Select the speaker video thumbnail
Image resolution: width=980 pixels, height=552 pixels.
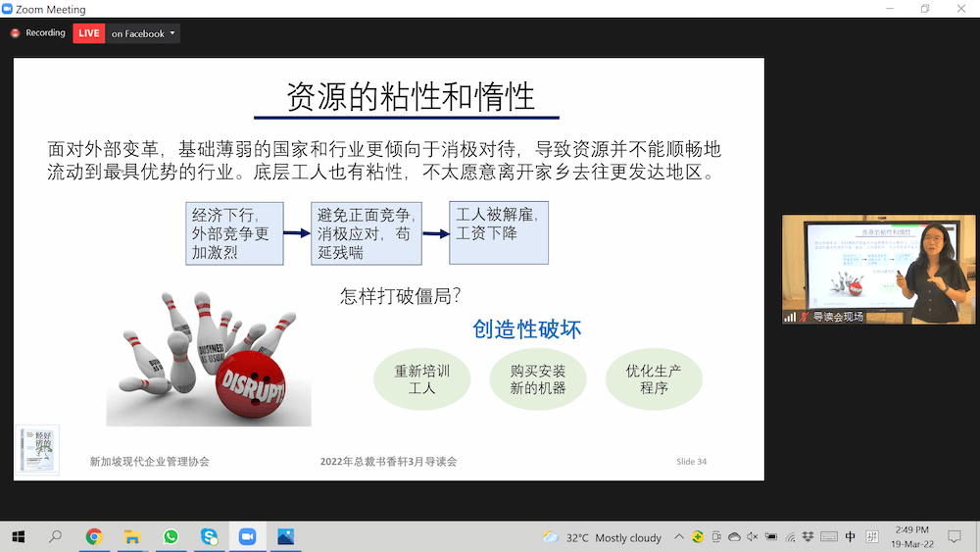click(877, 269)
